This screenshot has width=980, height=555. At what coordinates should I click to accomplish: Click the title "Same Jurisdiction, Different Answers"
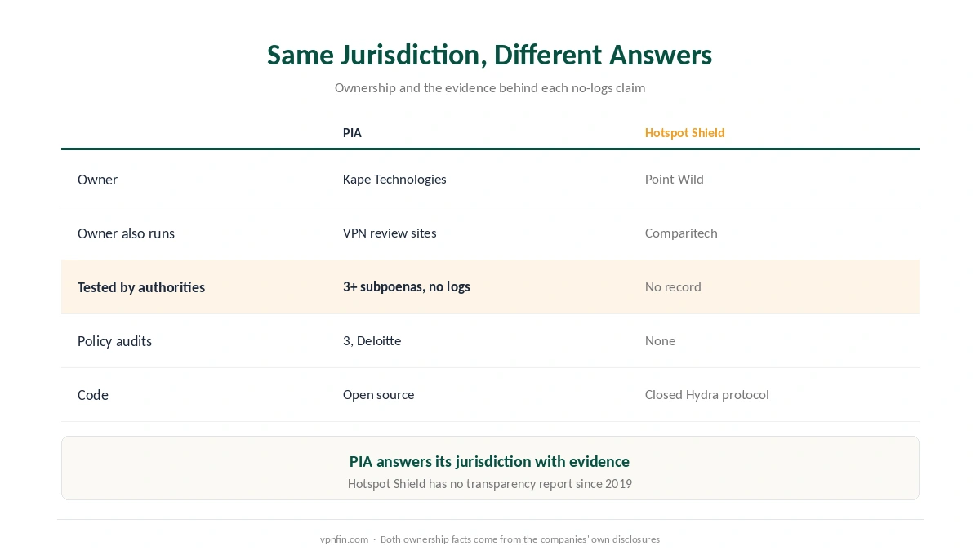(490, 55)
